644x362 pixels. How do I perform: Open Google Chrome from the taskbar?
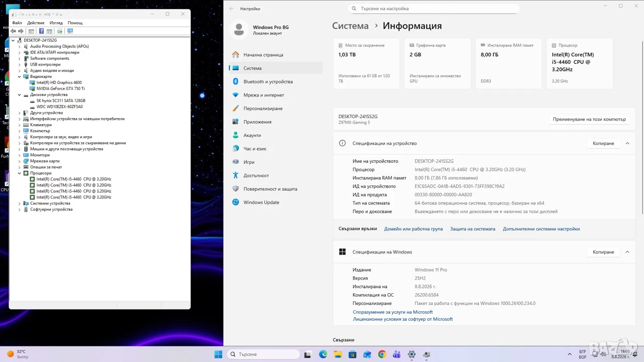(382, 354)
